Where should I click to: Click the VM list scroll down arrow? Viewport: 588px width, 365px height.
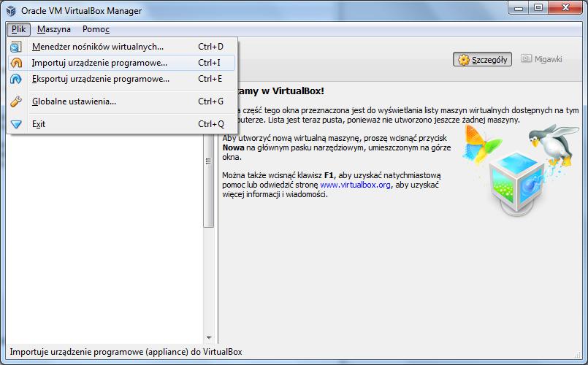tap(209, 338)
